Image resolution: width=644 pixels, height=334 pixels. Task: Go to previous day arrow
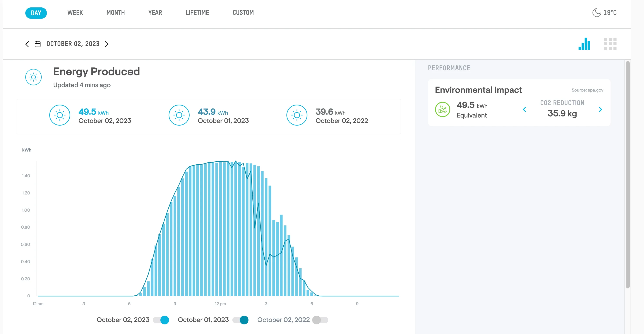coord(27,44)
